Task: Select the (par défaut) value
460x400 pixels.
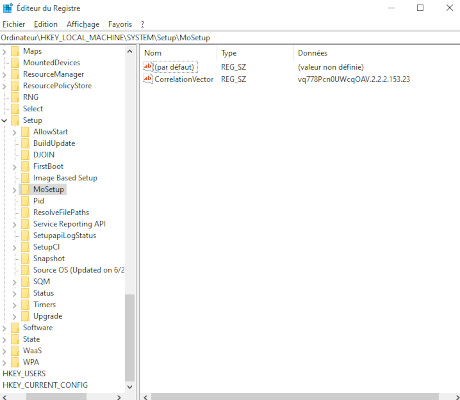Action: point(174,67)
